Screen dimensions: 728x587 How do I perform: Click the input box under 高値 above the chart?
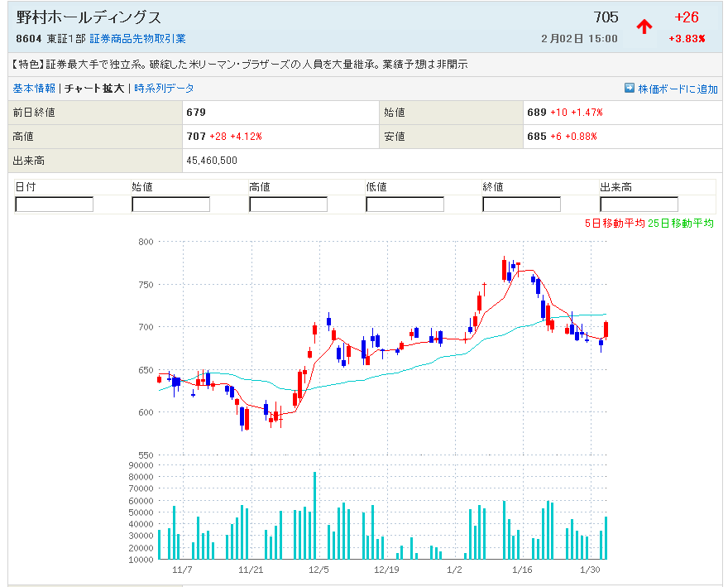point(288,204)
